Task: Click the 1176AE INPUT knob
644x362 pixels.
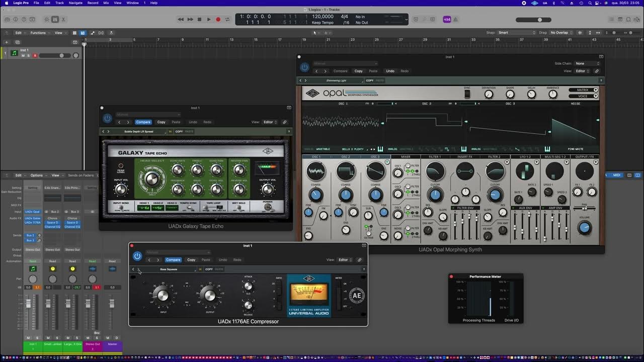Action: pos(163,295)
